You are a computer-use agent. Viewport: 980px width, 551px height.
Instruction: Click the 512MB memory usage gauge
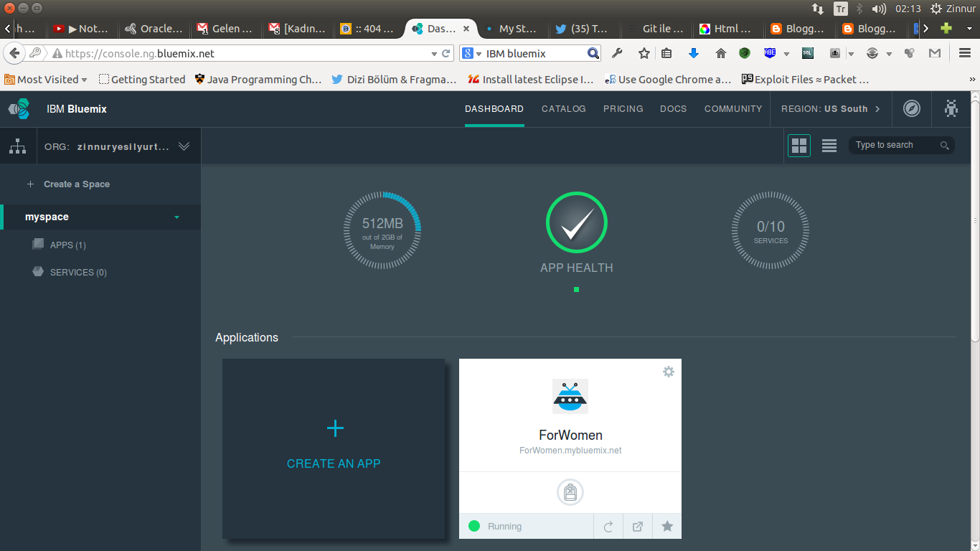(x=382, y=231)
